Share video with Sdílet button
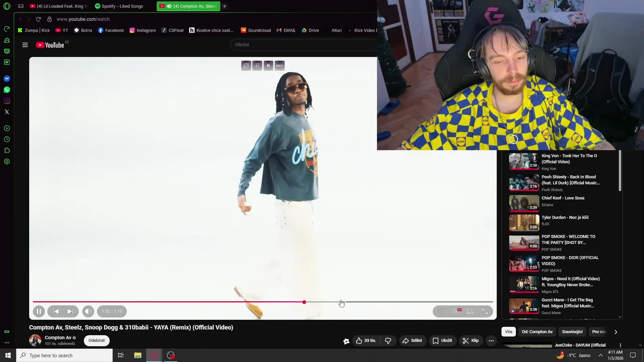Viewport: 644px width, 362px height. click(412, 340)
